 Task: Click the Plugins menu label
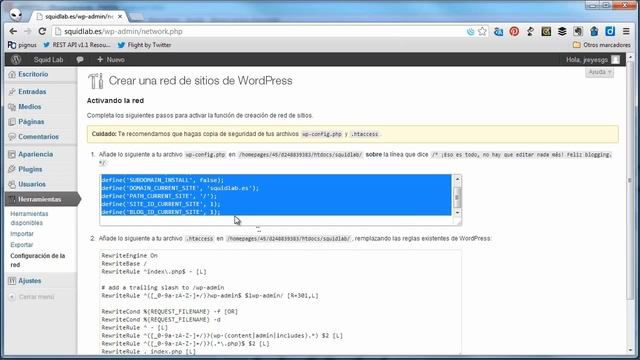coord(30,169)
